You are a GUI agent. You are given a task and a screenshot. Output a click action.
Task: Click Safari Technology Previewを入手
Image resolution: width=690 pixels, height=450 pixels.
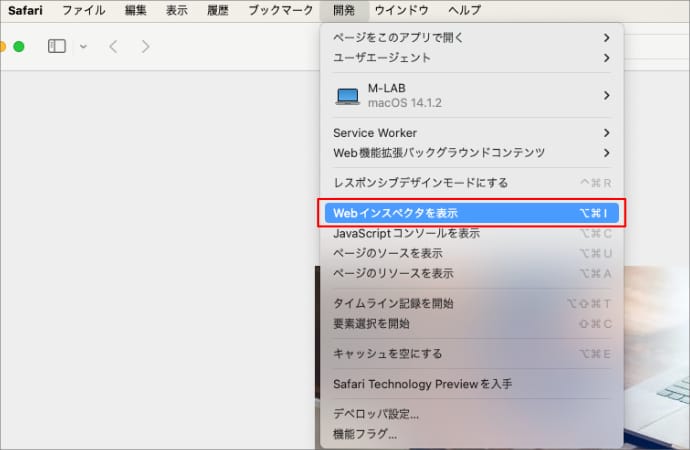(422, 384)
